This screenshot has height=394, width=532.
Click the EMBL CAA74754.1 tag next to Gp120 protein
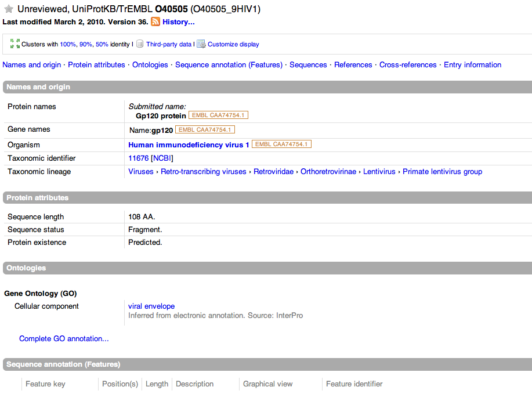[218, 115]
